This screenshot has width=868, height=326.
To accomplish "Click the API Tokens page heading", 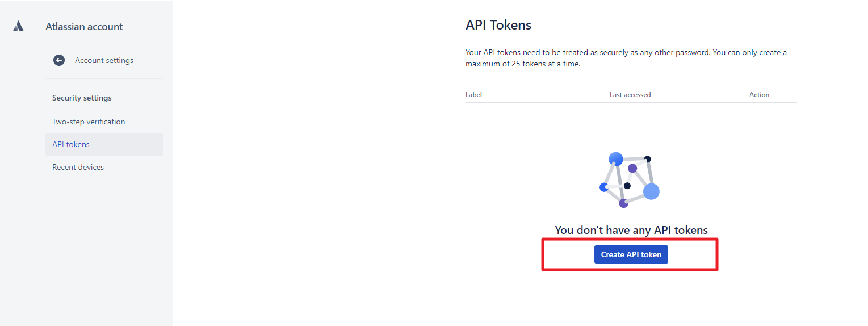I will 498,25.
